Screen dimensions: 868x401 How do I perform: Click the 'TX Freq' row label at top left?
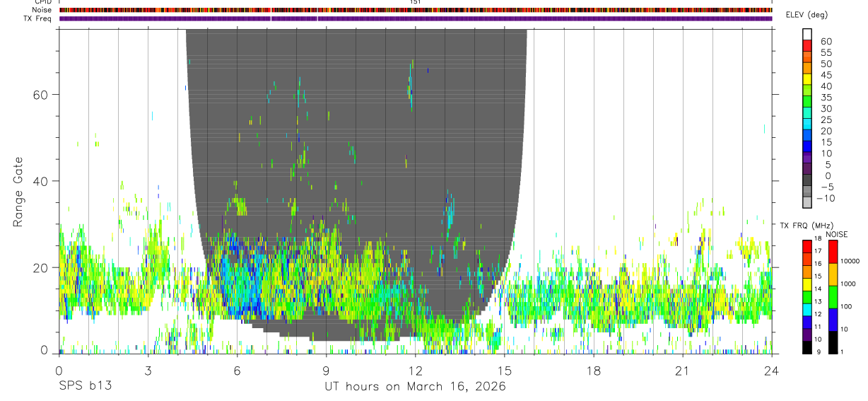click(38, 18)
